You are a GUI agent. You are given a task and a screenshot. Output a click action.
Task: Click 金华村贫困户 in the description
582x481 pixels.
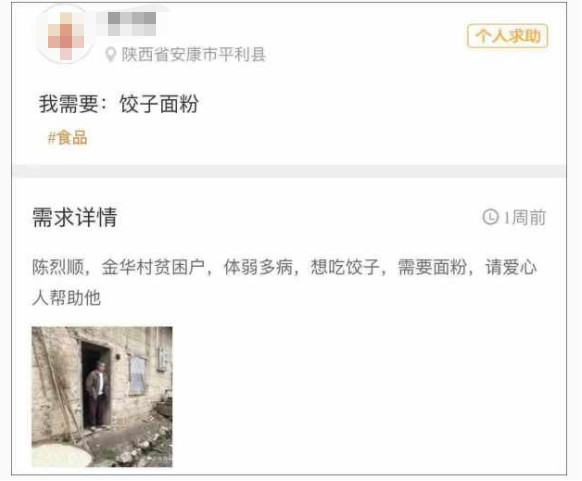click(153, 267)
